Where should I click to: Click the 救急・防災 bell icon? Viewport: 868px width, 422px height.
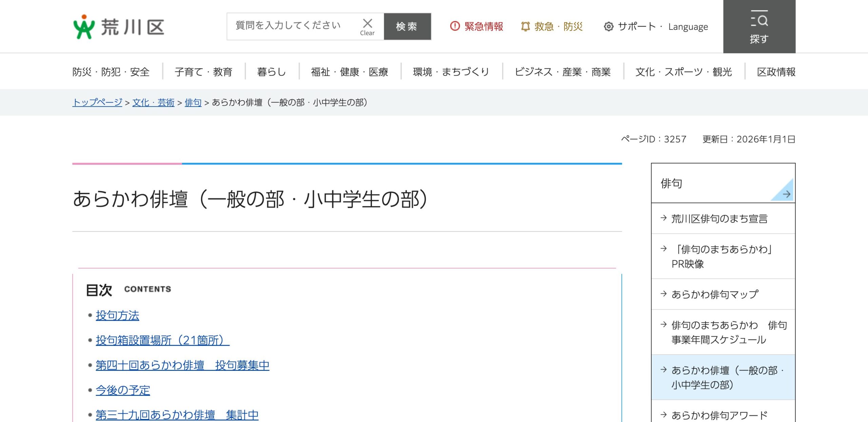click(525, 26)
